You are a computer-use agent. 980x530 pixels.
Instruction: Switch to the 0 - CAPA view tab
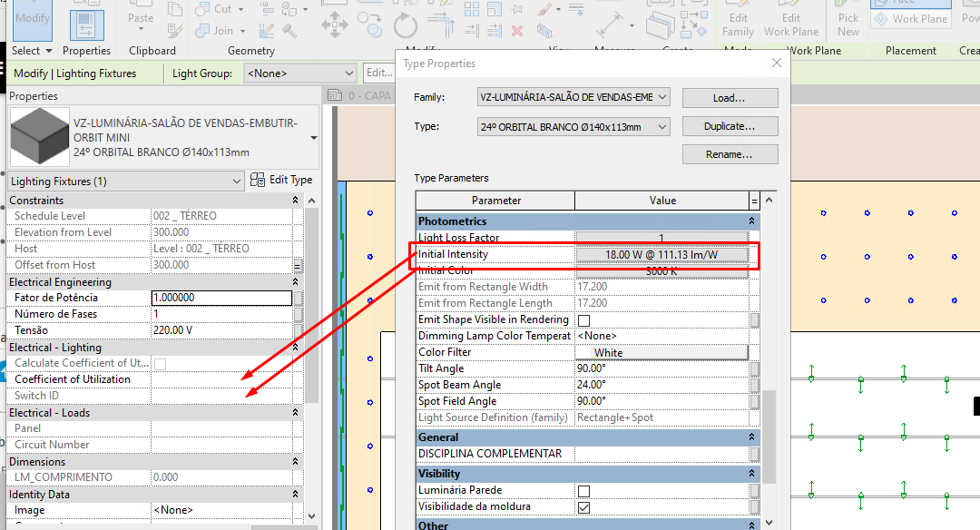pyautogui.click(x=360, y=95)
